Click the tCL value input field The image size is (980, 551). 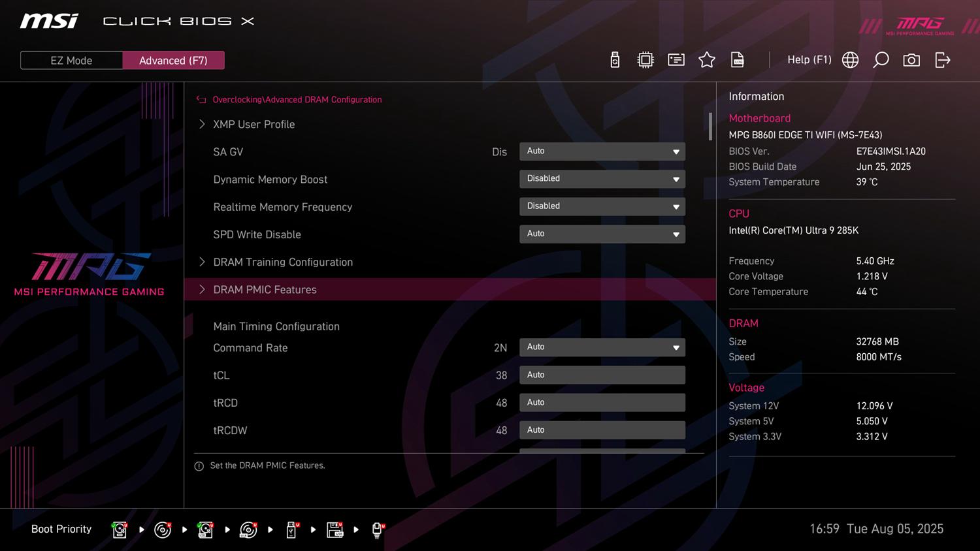click(602, 375)
